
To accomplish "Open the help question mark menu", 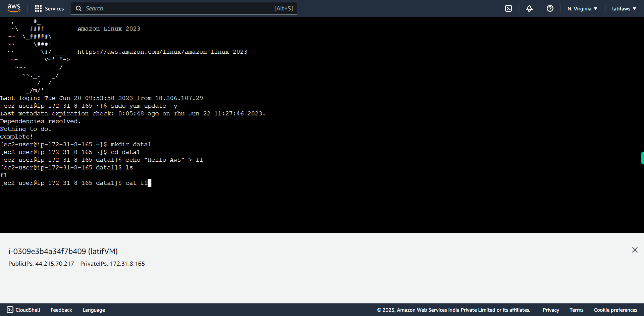I will [x=550, y=8].
